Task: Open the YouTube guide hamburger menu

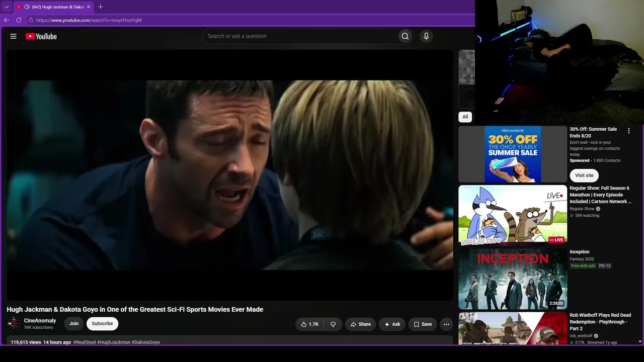Action: coord(14,36)
